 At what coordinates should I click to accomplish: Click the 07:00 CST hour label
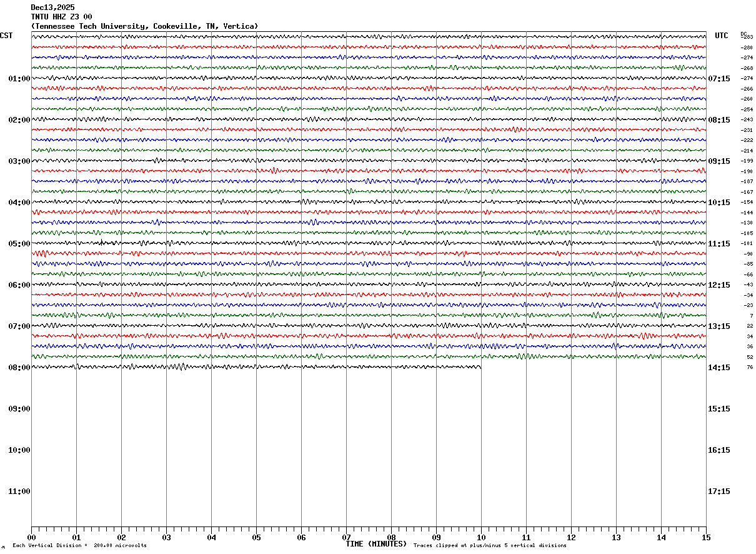(x=19, y=326)
